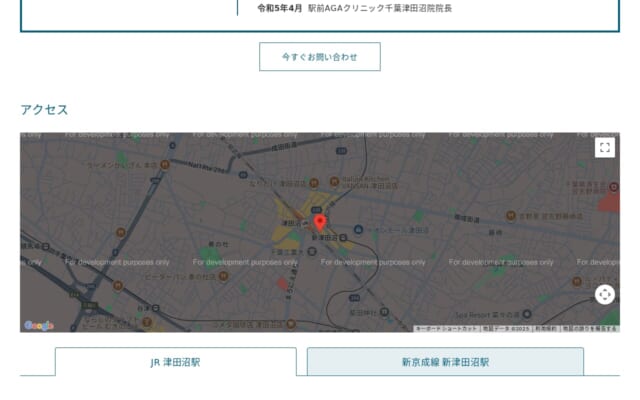This screenshot has width=640, height=400.
Task: Open the 利用規約 terms link on map
Action: 545,328
